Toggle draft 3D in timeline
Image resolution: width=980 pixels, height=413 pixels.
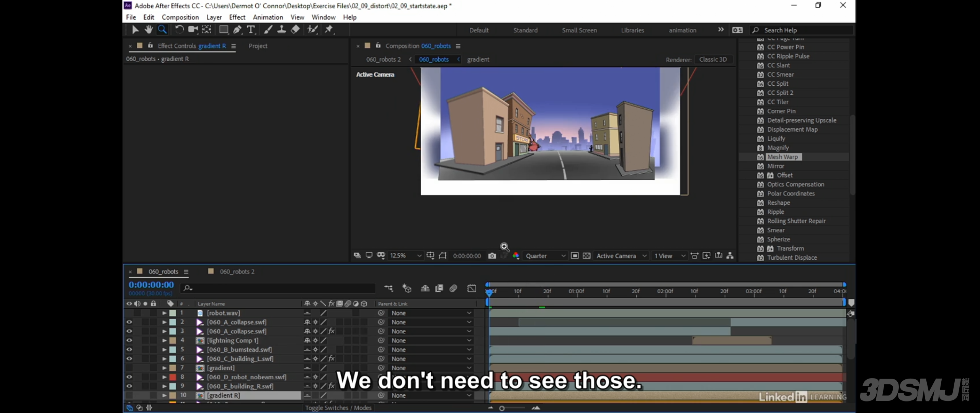tap(407, 288)
